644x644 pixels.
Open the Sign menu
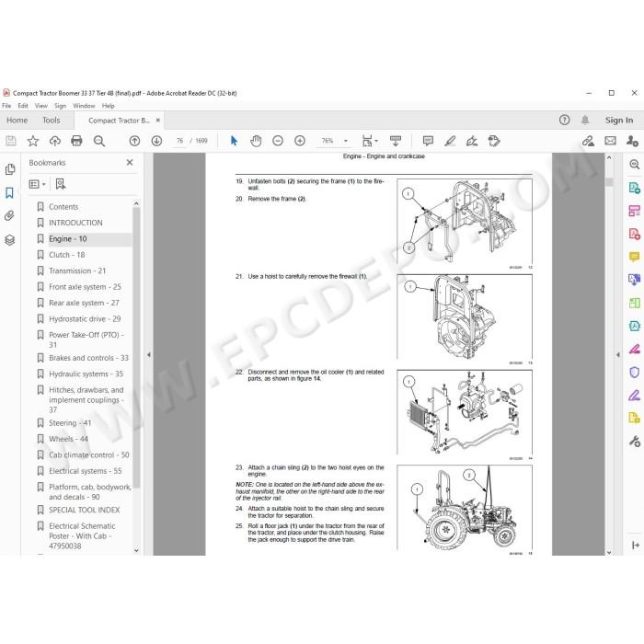pyautogui.click(x=61, y=106)
